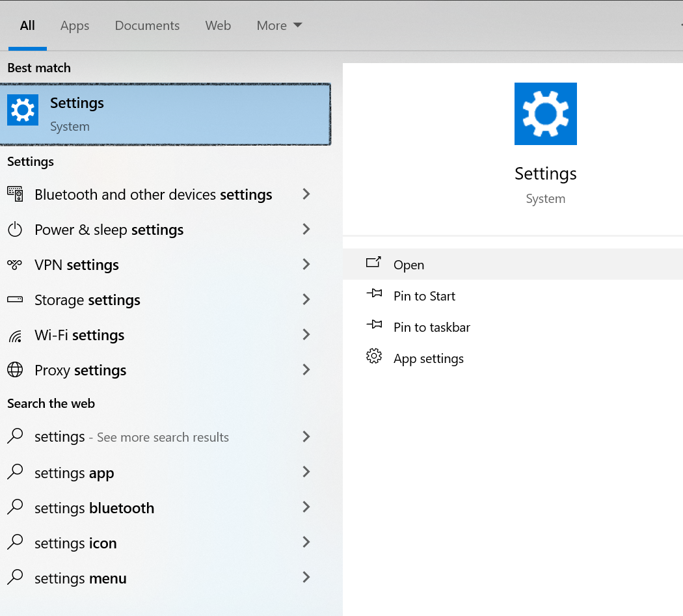Click magnifier icon next to 'settings menu'
683x616 pixels.
click(15, 578)
